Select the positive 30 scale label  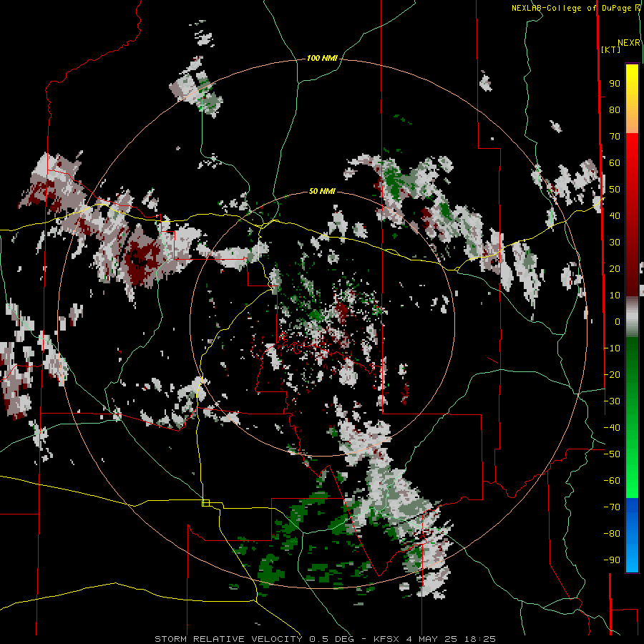point(615,243)
